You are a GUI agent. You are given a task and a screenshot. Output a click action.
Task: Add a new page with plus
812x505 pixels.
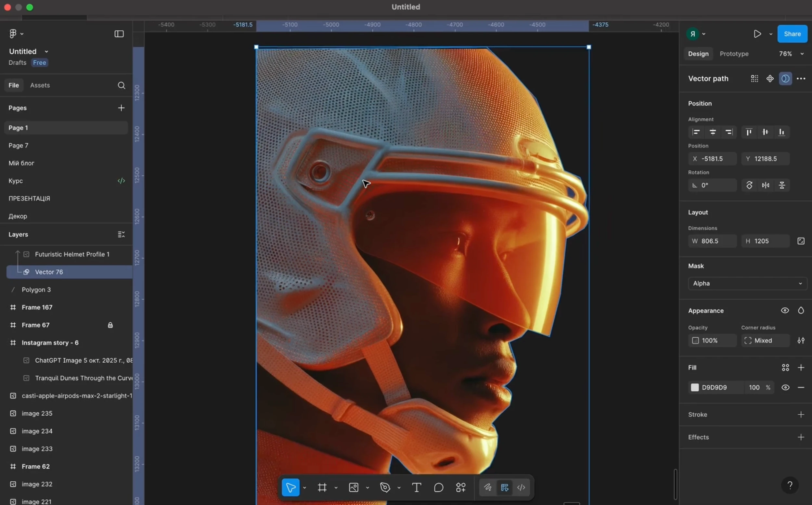pyautogui.click(x=121, y=108)
